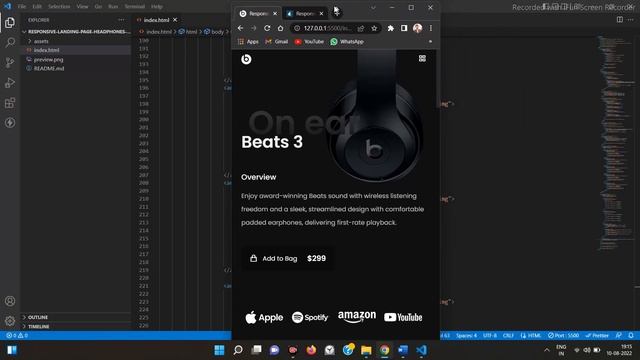This screenshot has height=360, width=640.
Task: Click the Beats logo on the page
Action: 246,59
